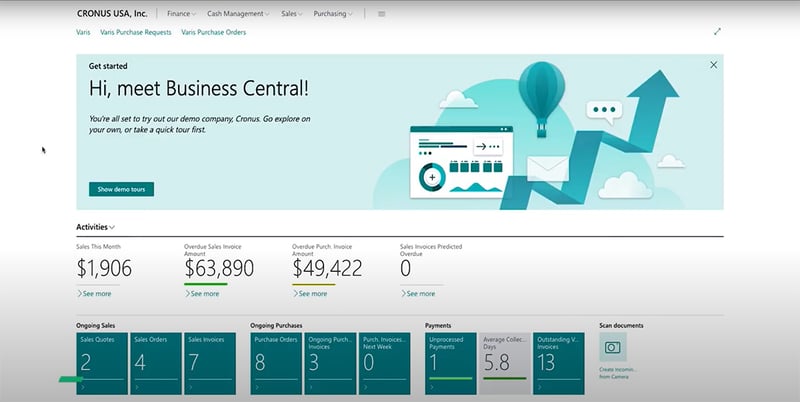800x402 pixels.
Task: Open the Sales Invoices tile
Action: click(x=210, y=363)
